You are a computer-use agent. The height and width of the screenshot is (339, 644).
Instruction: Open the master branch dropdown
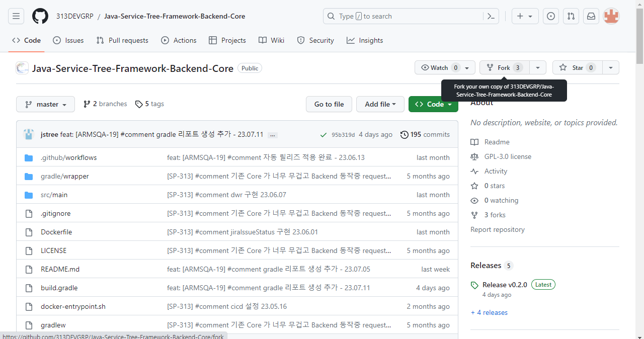(45, 104)
